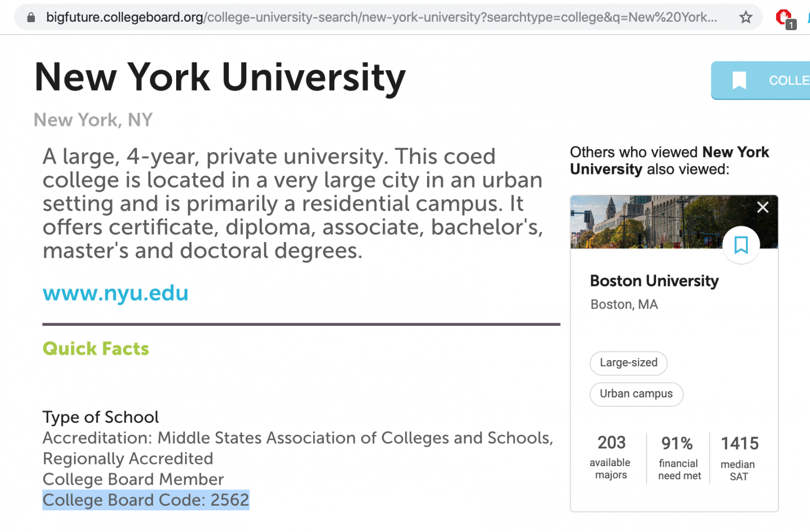Viewport: 810px width, 532px height.
Task: Select the Urban campus tag
Action: click(636, 394)
